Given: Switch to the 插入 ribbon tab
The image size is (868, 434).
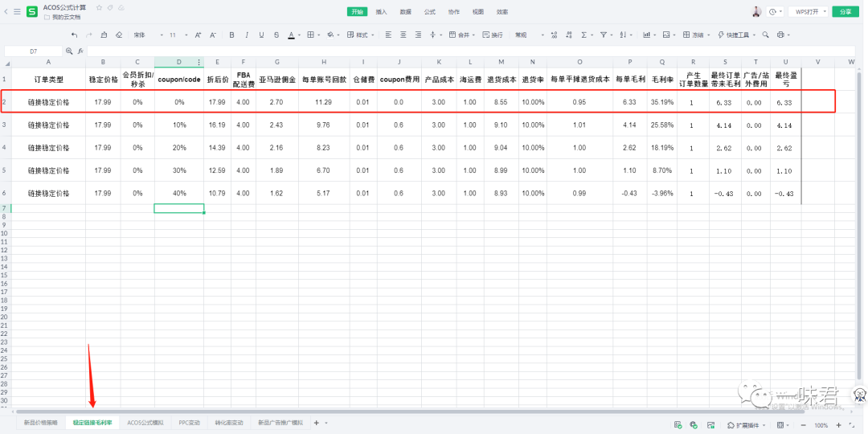Looking at the screenshot, I should (381, 12).
